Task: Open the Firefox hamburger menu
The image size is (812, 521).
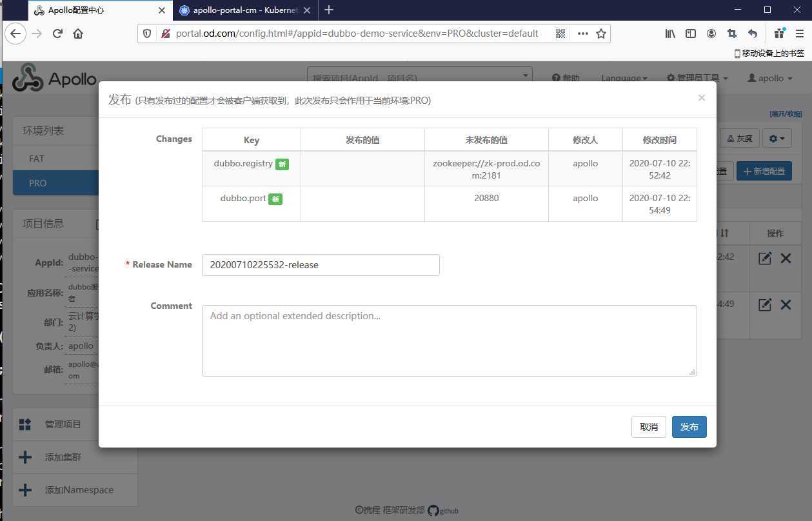Action: tap(800, 34)
